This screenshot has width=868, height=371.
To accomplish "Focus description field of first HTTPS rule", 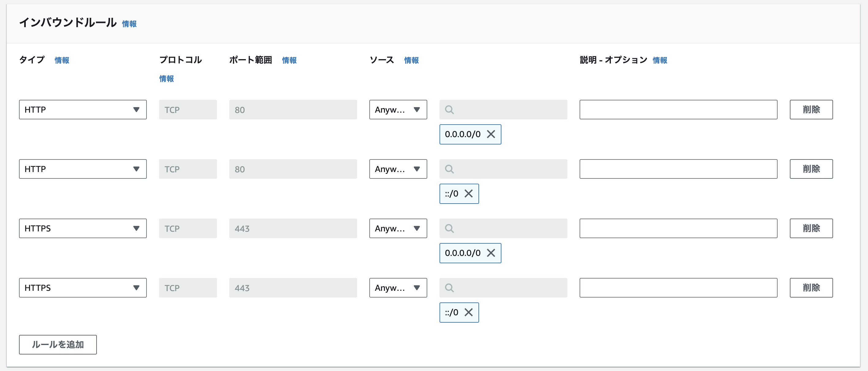I will tap(678, 228).
